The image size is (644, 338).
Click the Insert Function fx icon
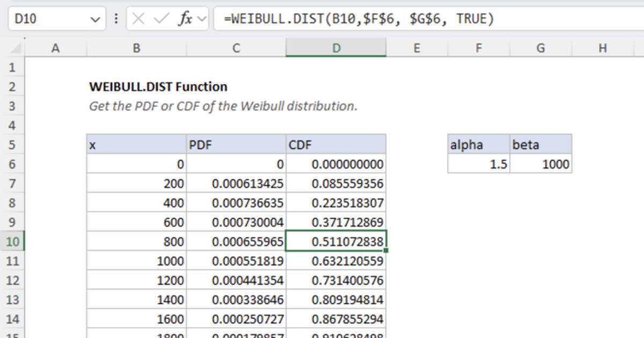coord(185,19)
